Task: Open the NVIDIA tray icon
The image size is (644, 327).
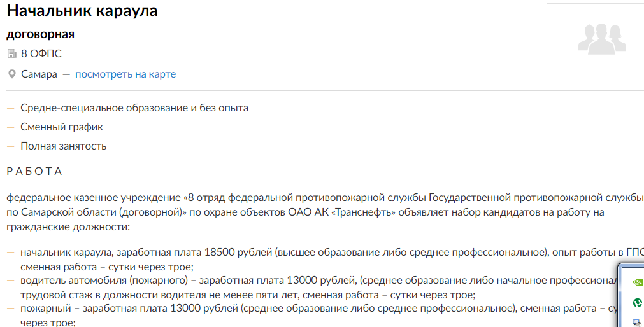Action: pos(638,282)
